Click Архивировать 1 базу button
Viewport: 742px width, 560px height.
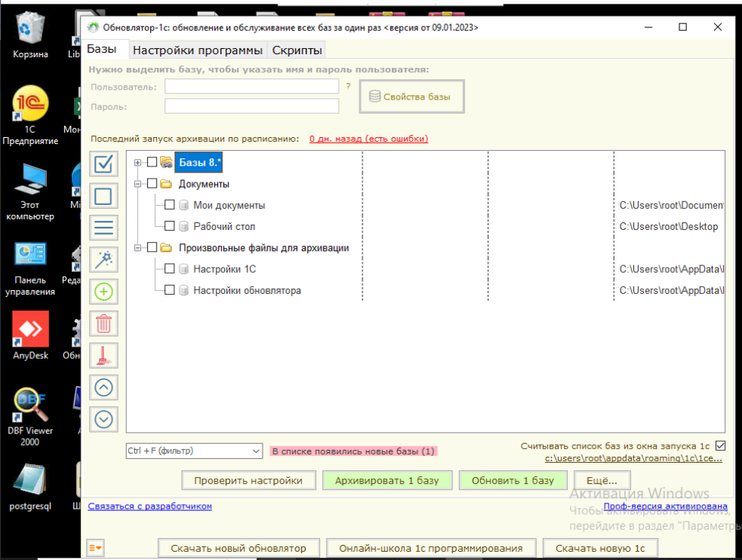tap(387, 481)
